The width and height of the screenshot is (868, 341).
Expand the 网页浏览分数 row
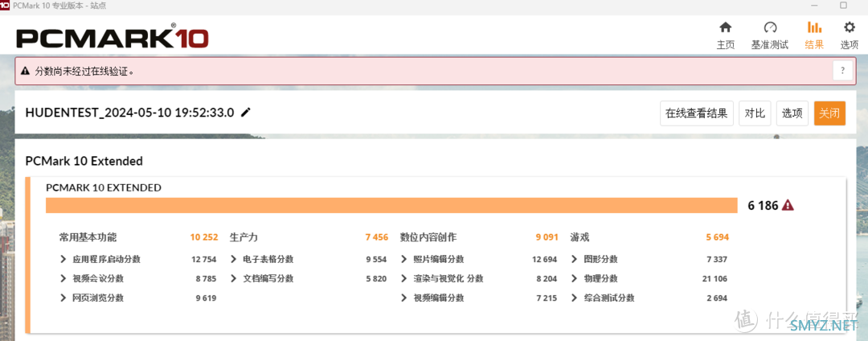63,298
